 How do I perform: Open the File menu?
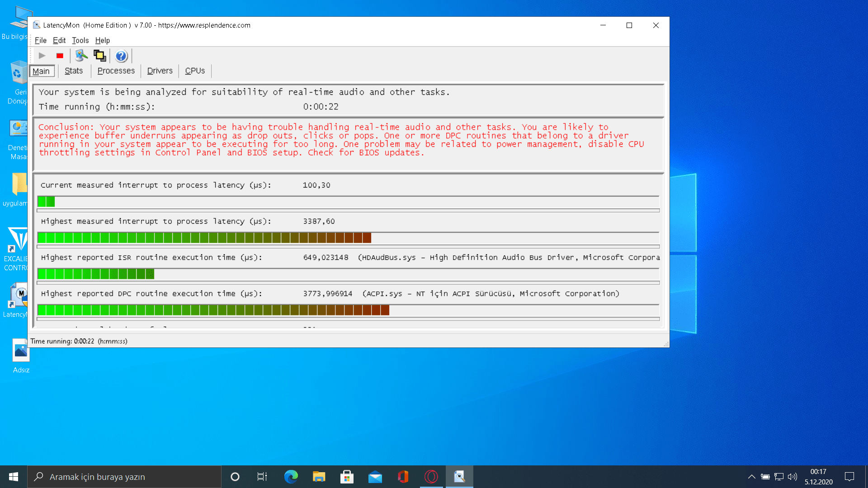(40, 40)
